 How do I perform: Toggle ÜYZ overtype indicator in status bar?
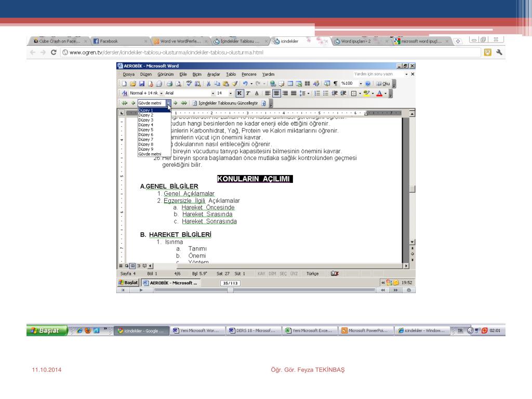294,273
